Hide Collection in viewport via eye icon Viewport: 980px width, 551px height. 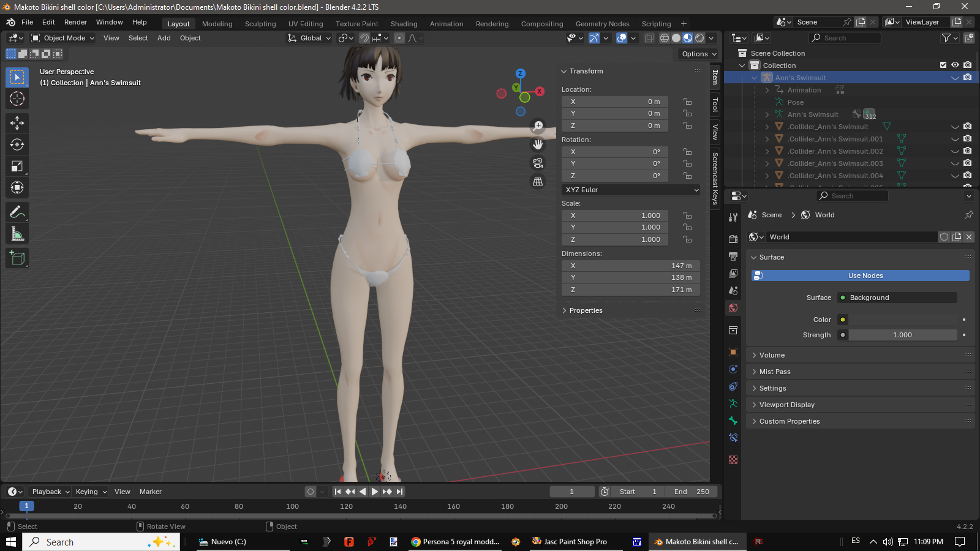[x=955, y=65]
